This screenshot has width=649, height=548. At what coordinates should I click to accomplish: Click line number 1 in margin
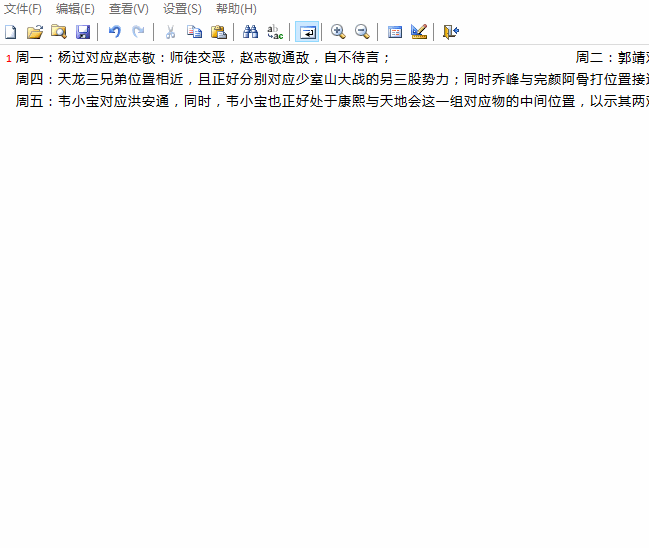8,59
